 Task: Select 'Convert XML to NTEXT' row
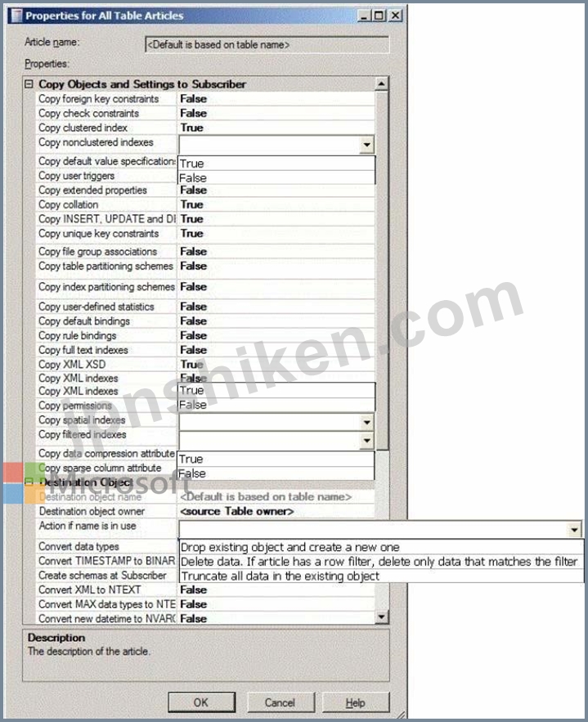(205, 590)
